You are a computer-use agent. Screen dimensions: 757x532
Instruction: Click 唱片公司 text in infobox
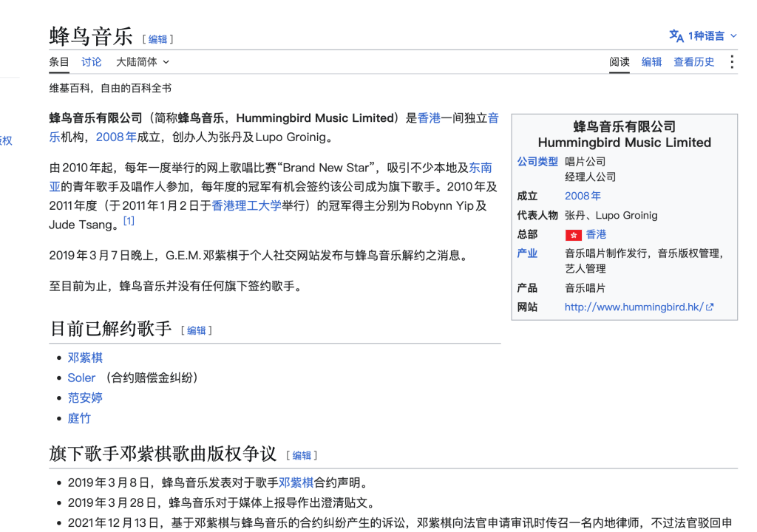585,162
